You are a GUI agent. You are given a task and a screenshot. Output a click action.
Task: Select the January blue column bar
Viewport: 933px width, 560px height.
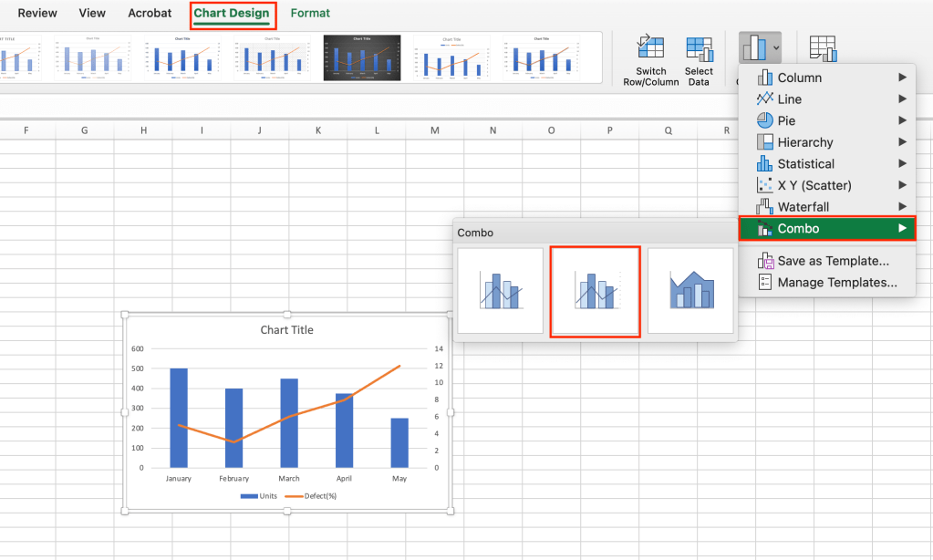coord(179,418)
